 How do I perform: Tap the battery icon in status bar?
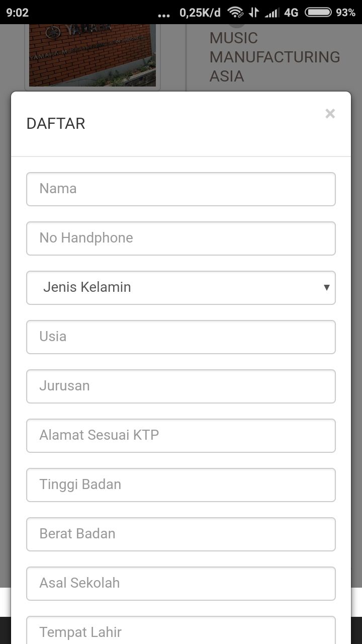coord(318,13)
